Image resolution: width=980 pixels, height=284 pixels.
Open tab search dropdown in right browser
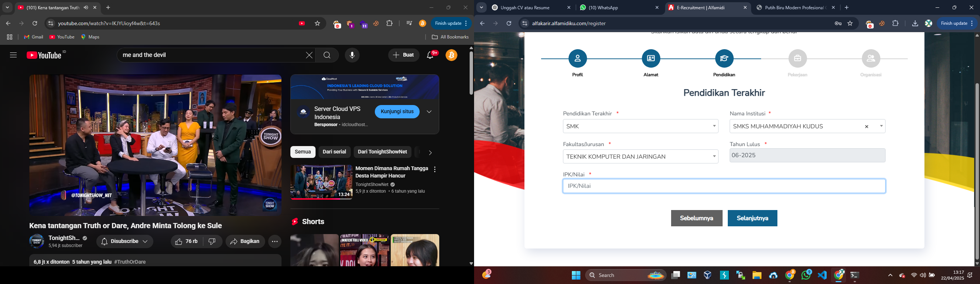[x=481, y=8]
